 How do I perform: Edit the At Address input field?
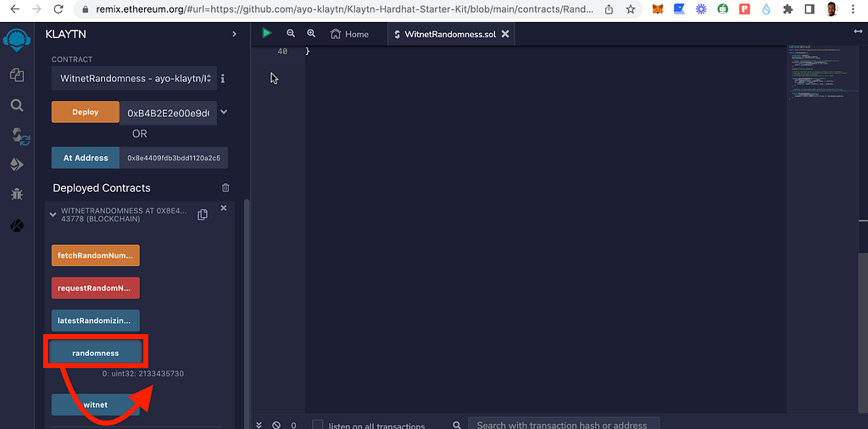[x=174, y=158]
